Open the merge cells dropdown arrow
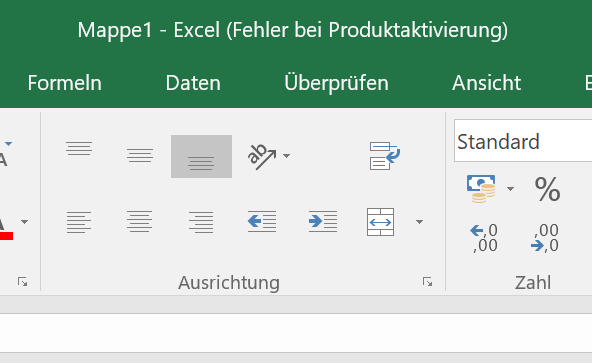The height and width of the screenshot is (363, 592). coord(419,222)
